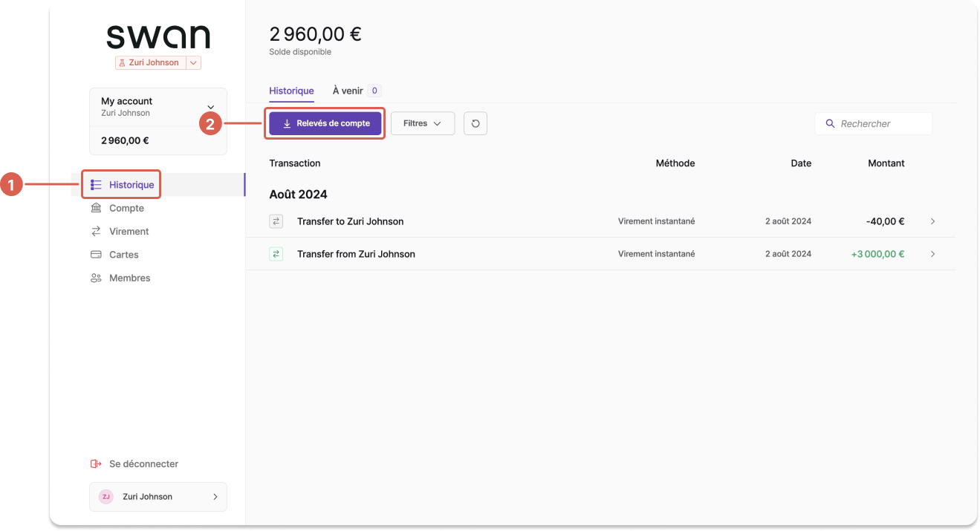Viewport: 980px width, 531px height.
Task: Open the Transfer from Zuri Johnson transaction
Action: (600, 254)
